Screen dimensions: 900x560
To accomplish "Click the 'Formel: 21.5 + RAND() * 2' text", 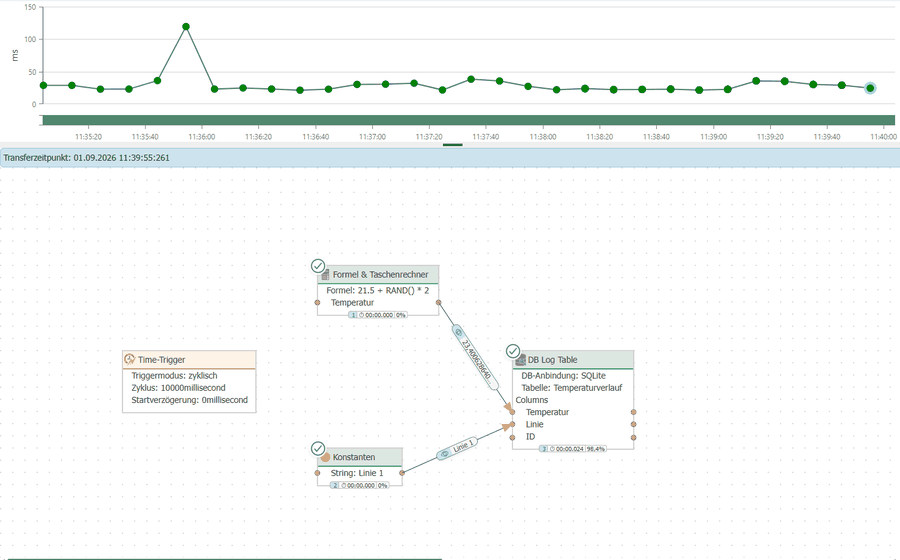I will click(x=377, y=290).
